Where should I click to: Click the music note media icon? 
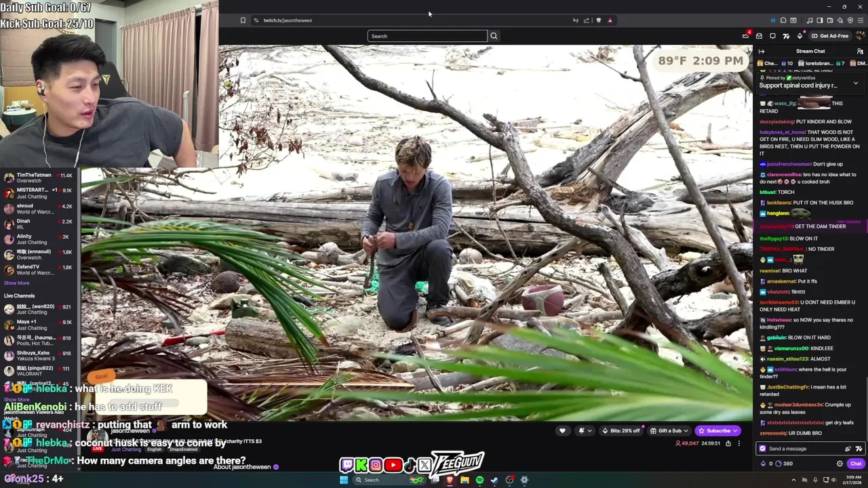(x=809, y=20)
